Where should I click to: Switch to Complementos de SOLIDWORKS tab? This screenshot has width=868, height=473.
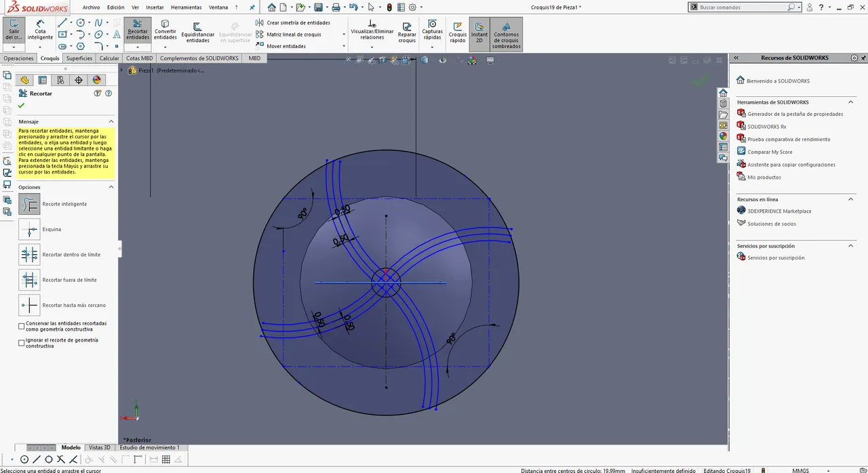click(199, 58)
